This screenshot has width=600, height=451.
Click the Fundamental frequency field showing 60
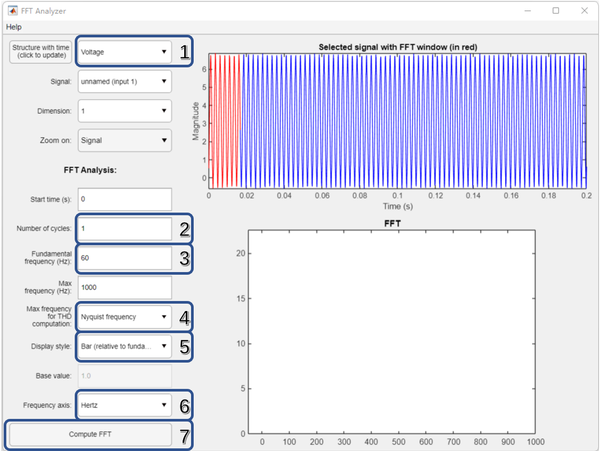[x=125, y=258]
